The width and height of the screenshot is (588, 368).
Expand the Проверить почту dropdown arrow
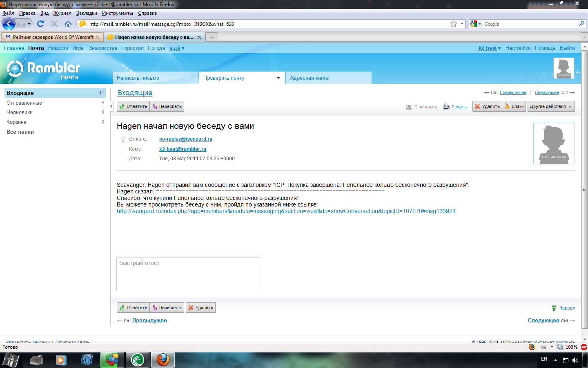click(x=278, y=78)
